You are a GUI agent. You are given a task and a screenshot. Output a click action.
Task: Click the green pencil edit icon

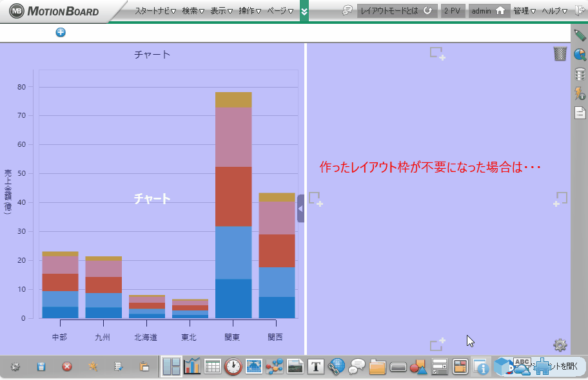pyautogui.click(x=580, y=35)
